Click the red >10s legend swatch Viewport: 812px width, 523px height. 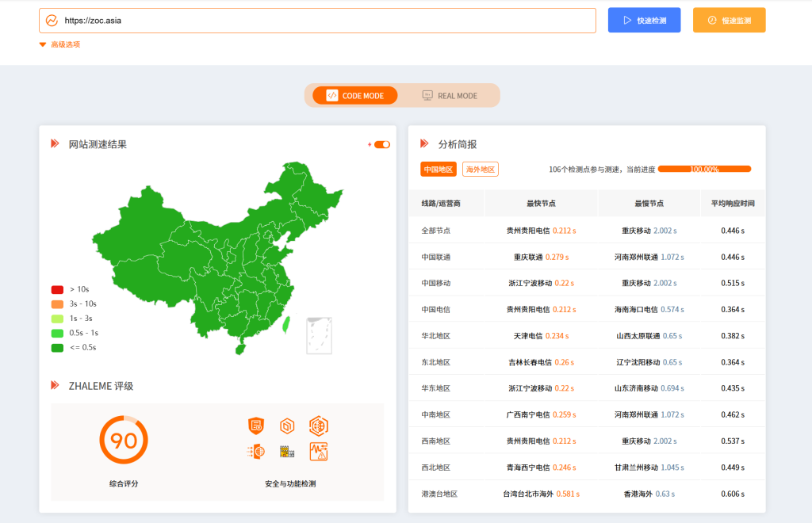coord(57,290)
